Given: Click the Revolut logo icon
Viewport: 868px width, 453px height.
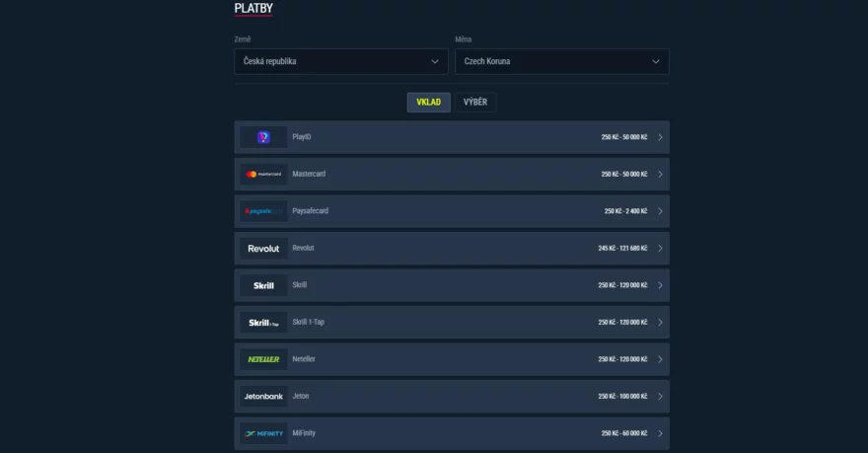Looking at the screenshot, I should [x=263, y=249].
